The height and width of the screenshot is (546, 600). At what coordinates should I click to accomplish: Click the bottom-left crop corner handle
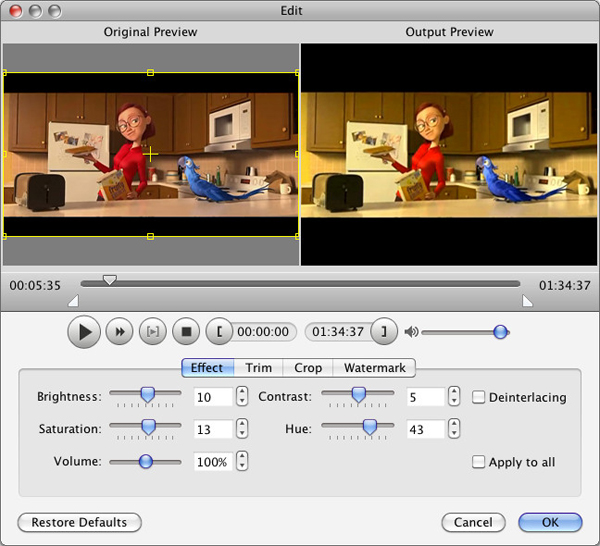point(5,237)
